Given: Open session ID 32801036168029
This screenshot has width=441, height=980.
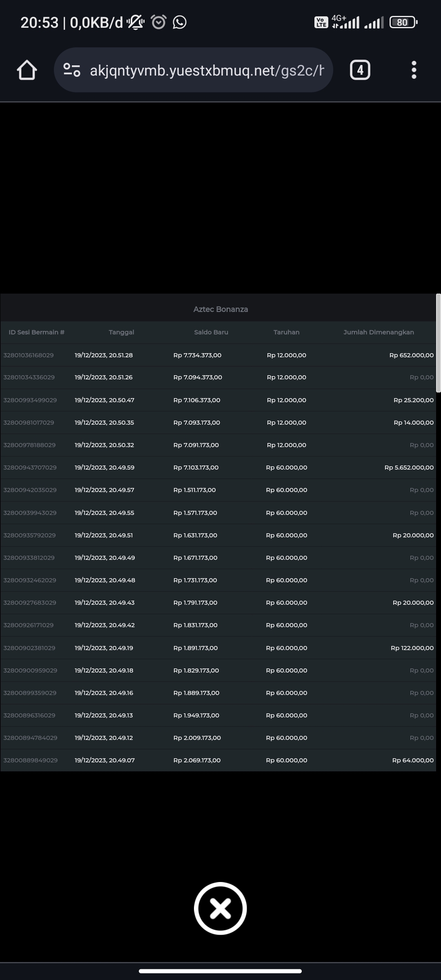Looking at the screenshot, I should (x=29, y=355).
